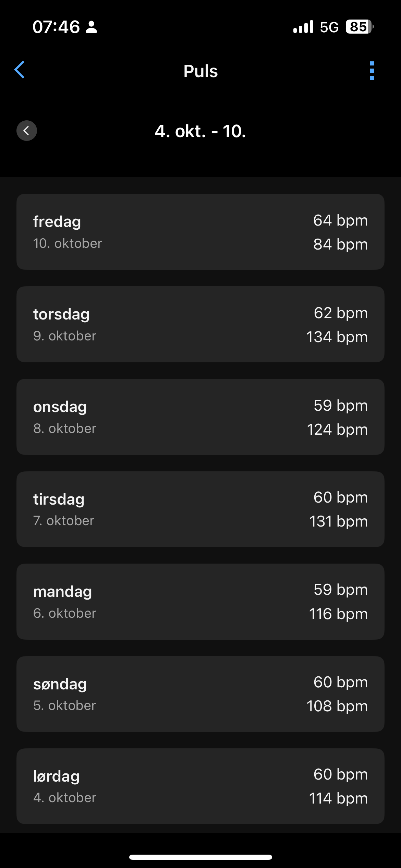The height and width of the screenshot is (868, 401).
Task: Open the three-dot options menu
Action: 372,71
